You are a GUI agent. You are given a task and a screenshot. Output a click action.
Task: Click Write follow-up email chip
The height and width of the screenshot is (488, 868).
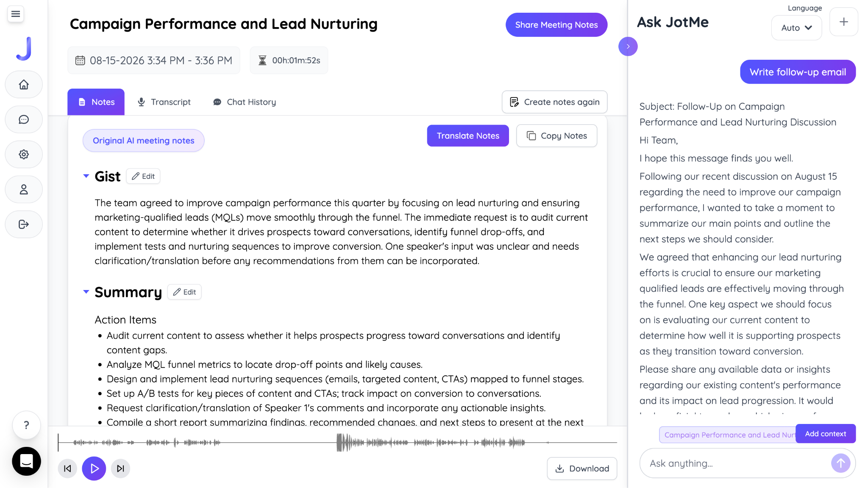[798, 72]
